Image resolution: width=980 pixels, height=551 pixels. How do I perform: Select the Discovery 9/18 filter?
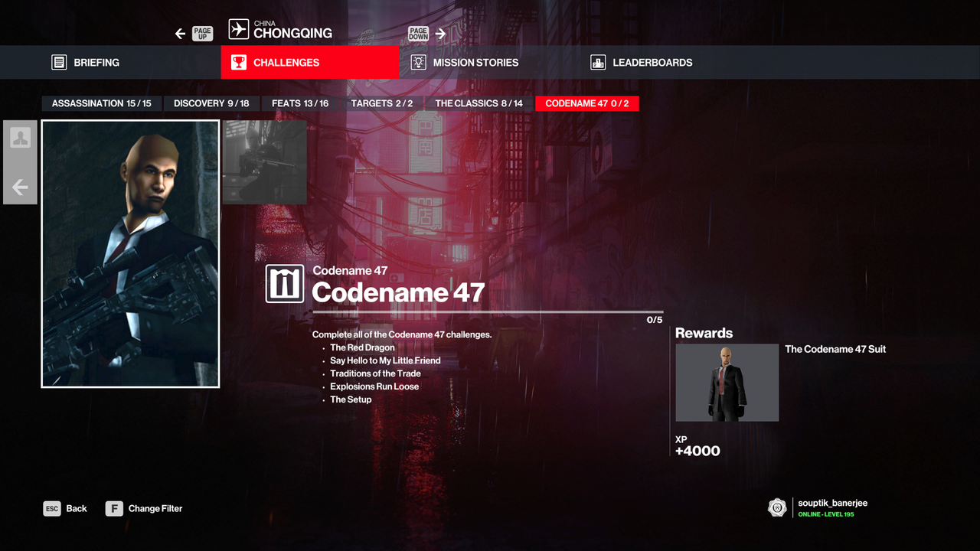211,103
